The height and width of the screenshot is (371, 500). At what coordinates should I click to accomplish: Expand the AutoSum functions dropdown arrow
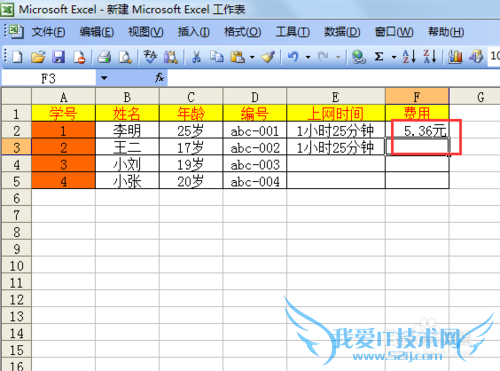coord(394,57)
